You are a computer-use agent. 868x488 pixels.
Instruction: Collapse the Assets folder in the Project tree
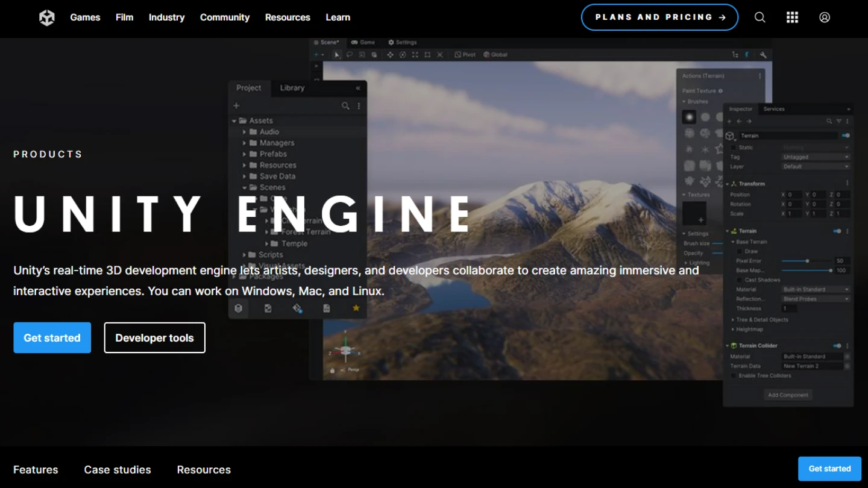[x=234, y=121]
